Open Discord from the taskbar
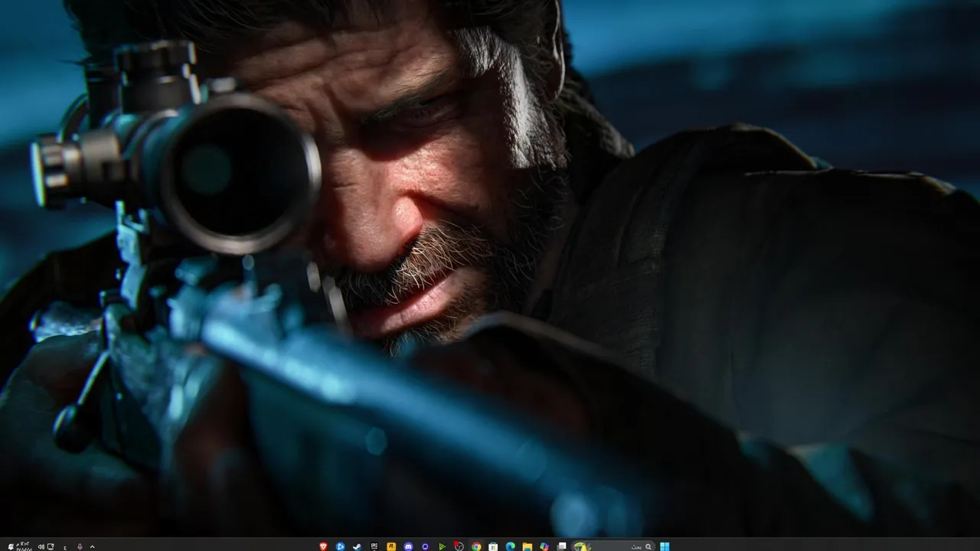The image size is (980, 551). [x=408, y=546]
